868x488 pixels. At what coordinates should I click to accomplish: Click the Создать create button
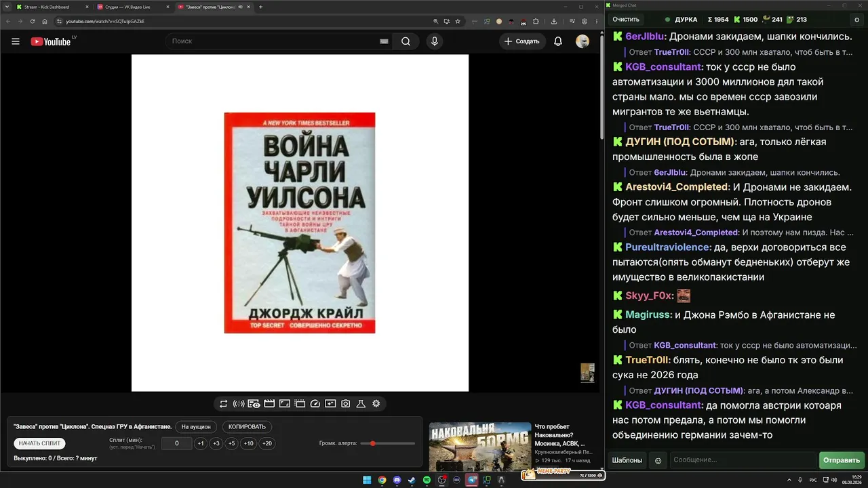click(521, 41)
